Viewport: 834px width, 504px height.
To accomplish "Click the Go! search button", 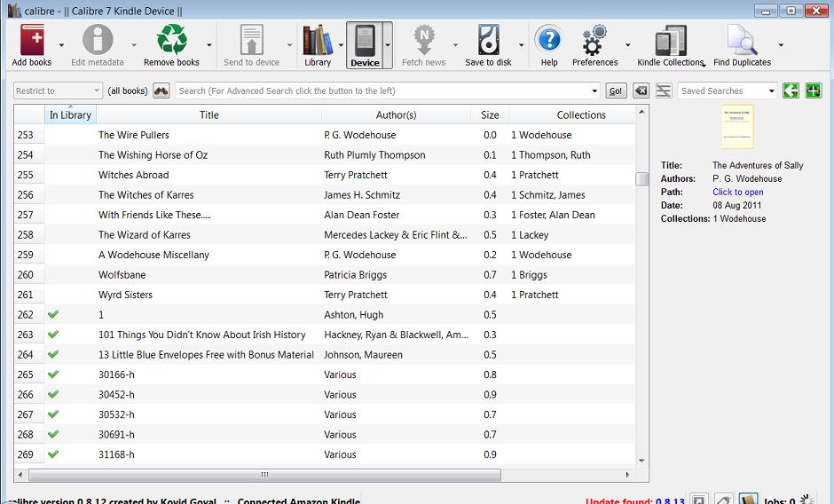I will click(616, 91).
